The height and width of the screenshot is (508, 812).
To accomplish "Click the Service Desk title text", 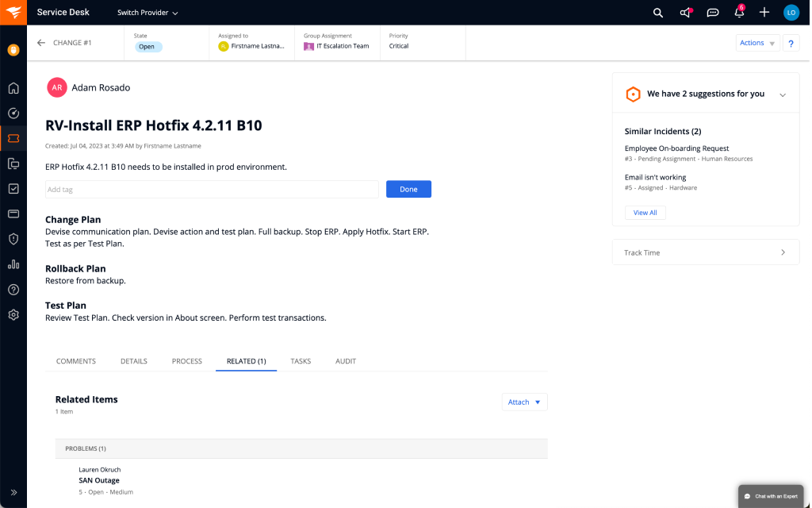I will pos(63,13).
